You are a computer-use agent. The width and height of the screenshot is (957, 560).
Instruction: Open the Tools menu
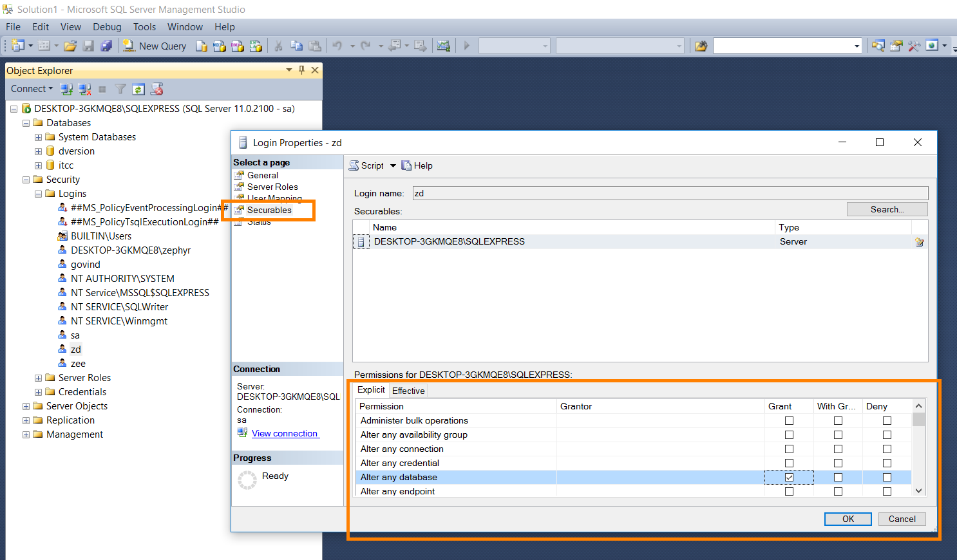[x=144, y=27]
